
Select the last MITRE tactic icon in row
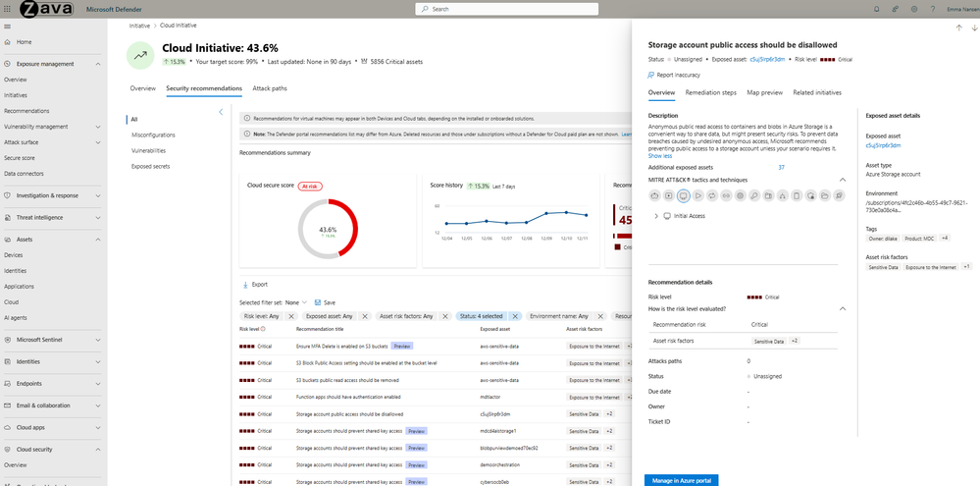pyautogui.click(x=839, y=195)
